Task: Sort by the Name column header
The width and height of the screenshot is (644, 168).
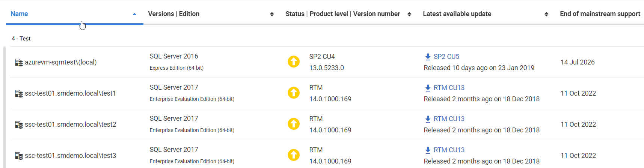Action: [x=19, y=14]
